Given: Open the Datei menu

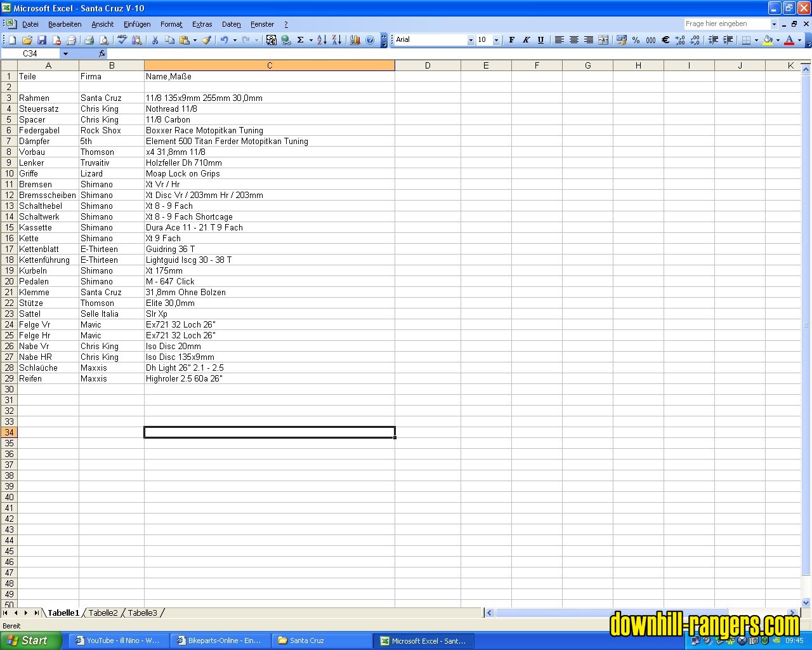Looking at the screenshot, I should pyautogui.click(x=30, y=24).
